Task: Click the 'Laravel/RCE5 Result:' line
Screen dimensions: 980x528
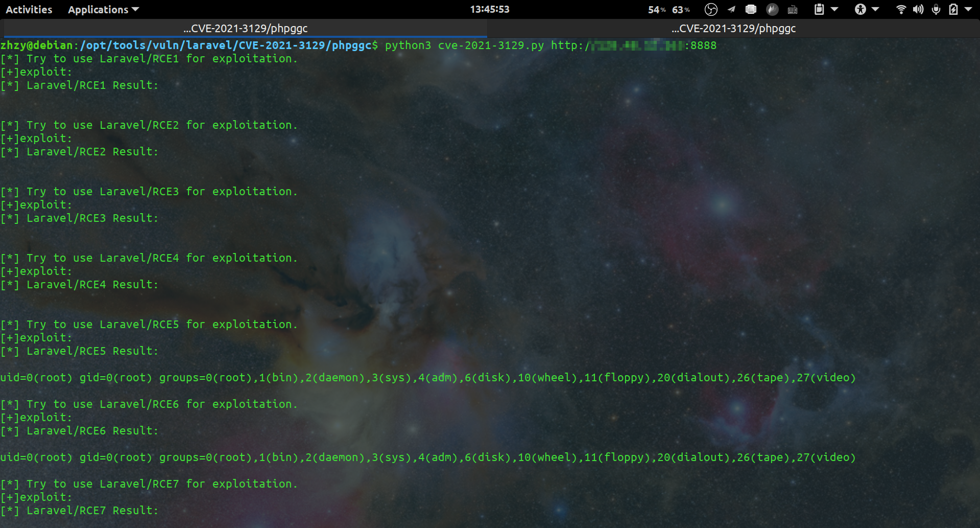Action: [x=79, y=351]
